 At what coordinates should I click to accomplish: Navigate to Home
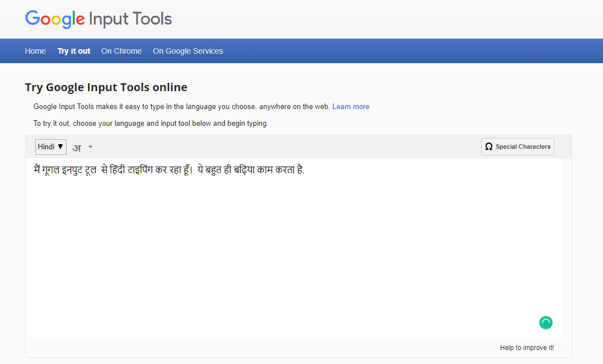[35, 51]
